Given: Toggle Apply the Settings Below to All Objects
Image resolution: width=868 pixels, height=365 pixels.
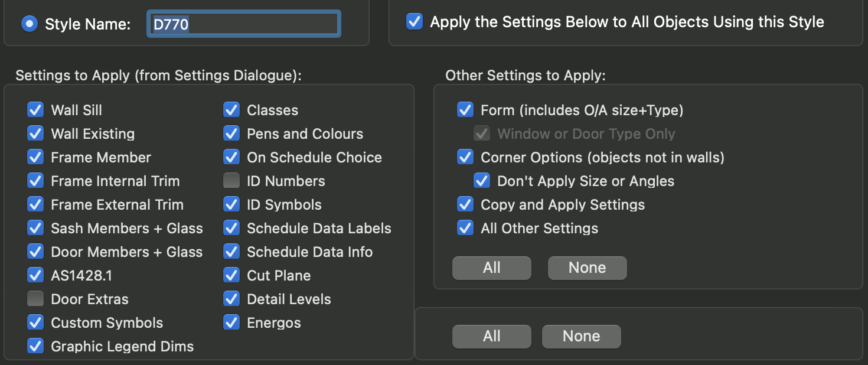Looking at the screenshot, I should tap(415, 22).
